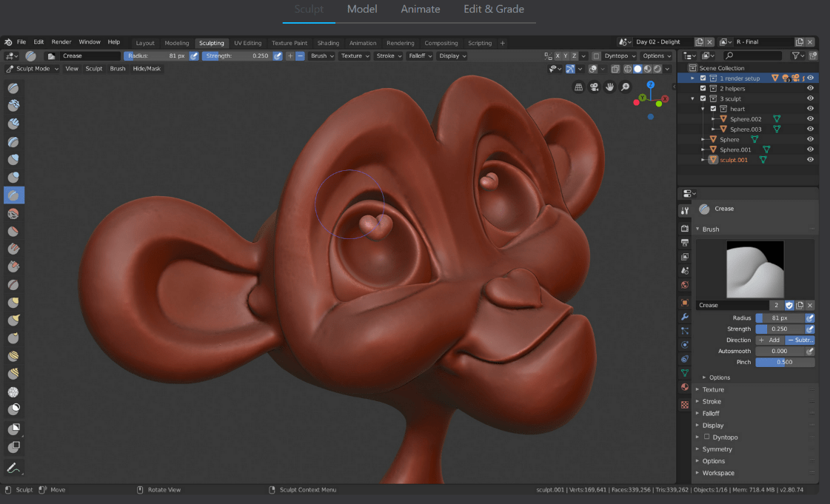The image size is (830, 504).
Task: Untick the 2 helpers collection checkbox
Action: pyautogui.click(x=703, y=88)
